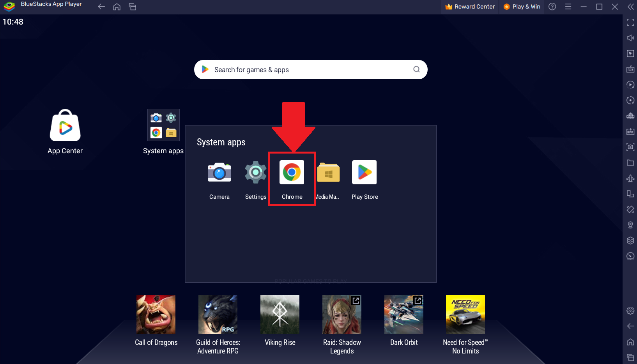
Task: Go to home via title bar home icon
Action: [117, 7]
